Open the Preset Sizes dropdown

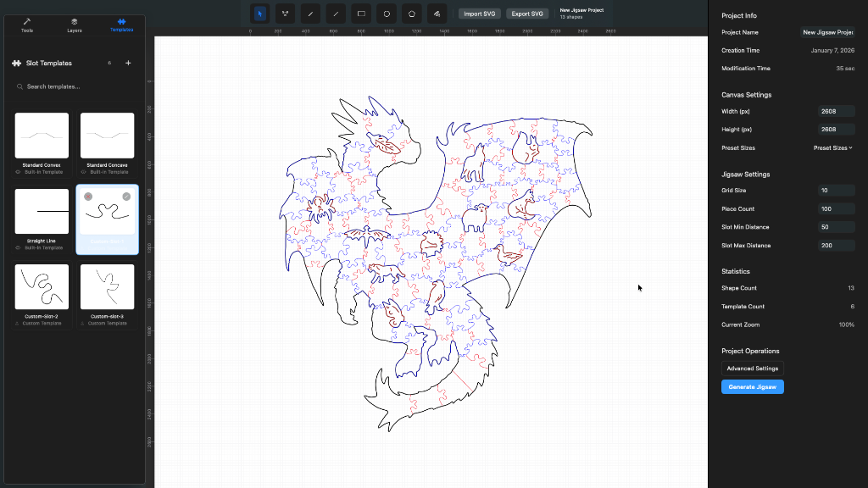pyautogui.click(x=832, y=147)
